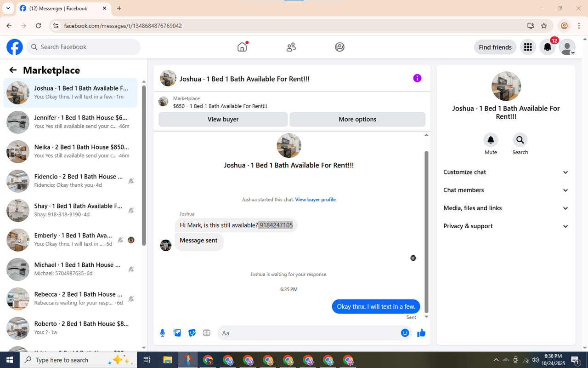Expand the Chat members section
This screenshot has height=368, width=588.
pyautogui.click(x=505, y=190)
